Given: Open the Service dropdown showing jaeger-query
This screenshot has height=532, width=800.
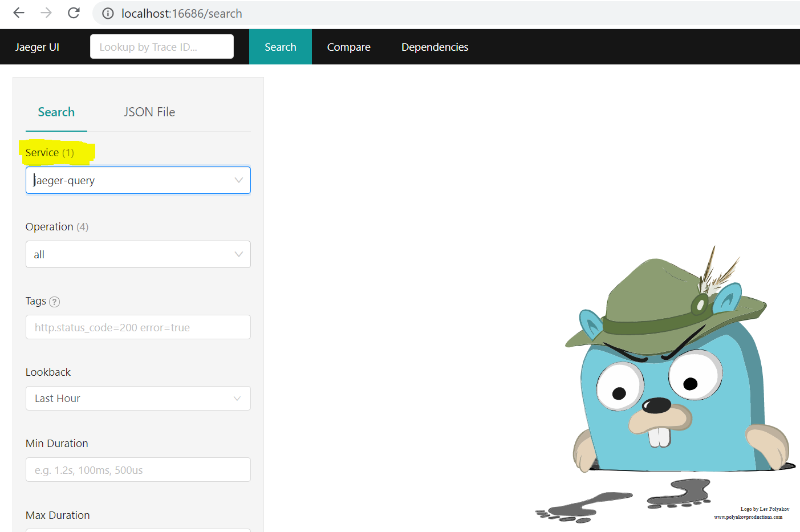Looking at the screenshot, I should click(x=138, y=180).
